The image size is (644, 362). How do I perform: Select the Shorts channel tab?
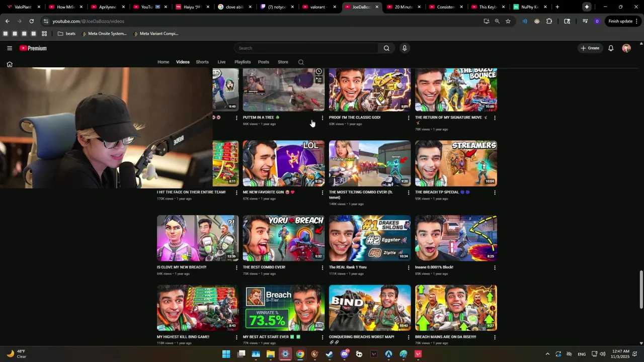(x=202, y=62)
